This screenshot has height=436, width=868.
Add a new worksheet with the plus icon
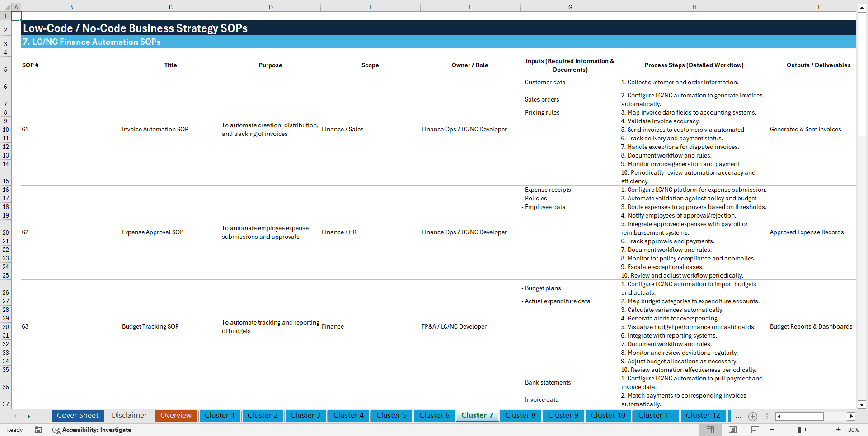pos(752,416)
